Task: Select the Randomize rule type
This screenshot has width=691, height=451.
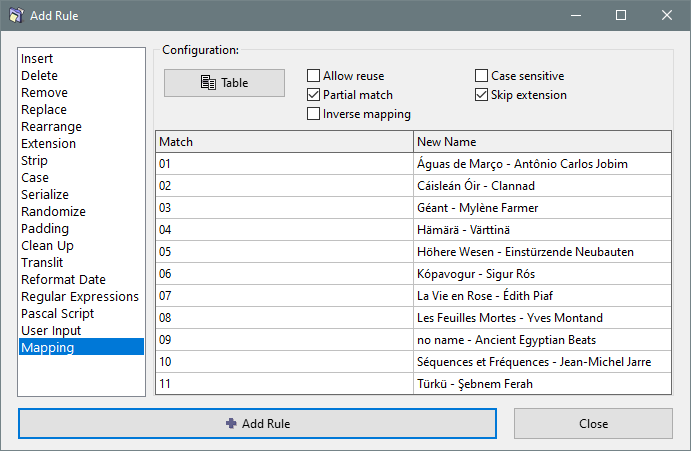Action: 82,212
